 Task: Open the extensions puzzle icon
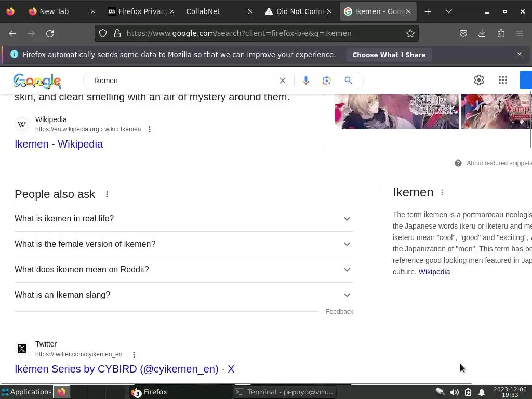pos(501,33)
